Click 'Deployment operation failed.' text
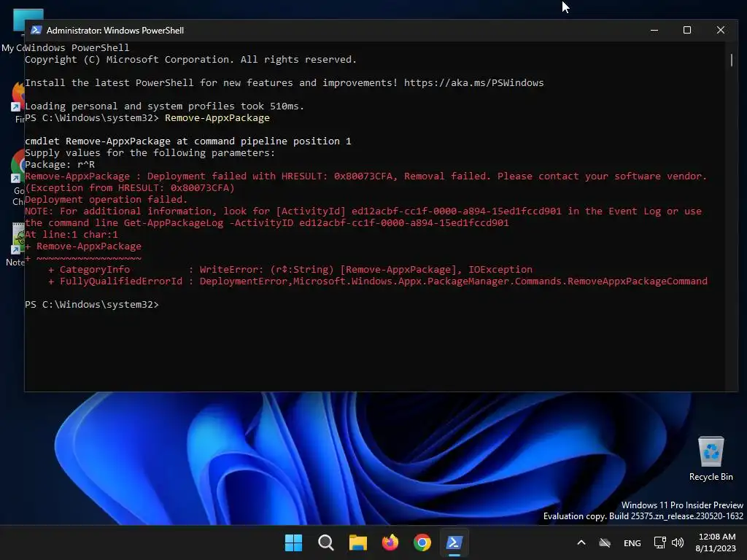The image size is (747, 560). coord(107,200)
